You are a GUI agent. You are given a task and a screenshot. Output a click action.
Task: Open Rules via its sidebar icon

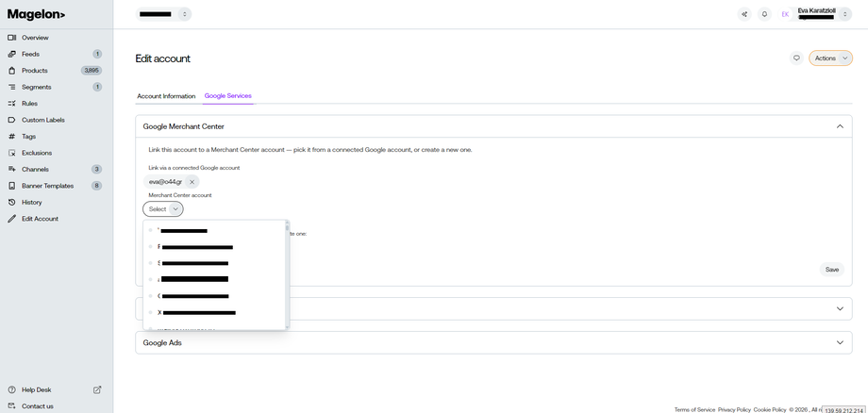coord(12,104)
